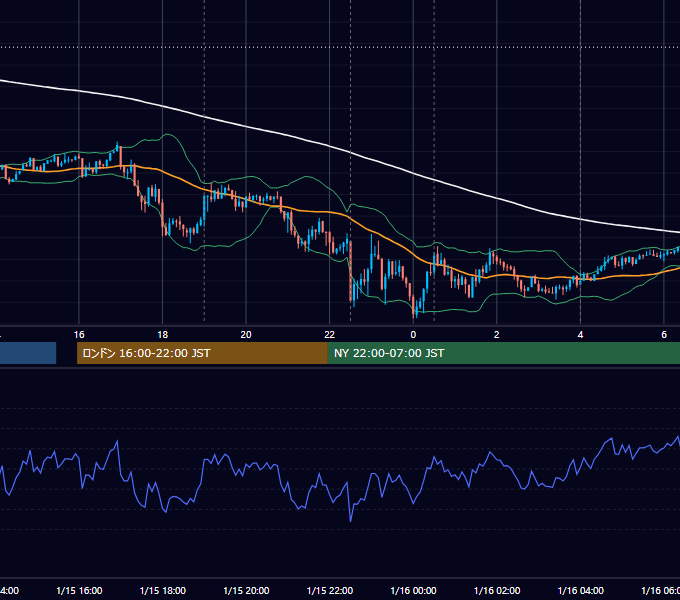Screen dimensions: 680x600
Task: Click the 2 hour label on chart axis
Action: pos(497,334)
